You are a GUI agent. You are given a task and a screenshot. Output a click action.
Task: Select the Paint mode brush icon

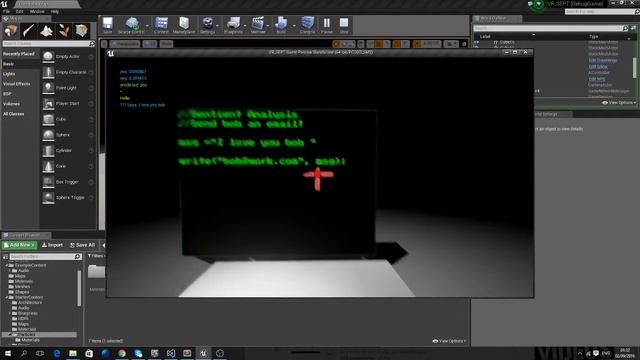coord(28,31)
